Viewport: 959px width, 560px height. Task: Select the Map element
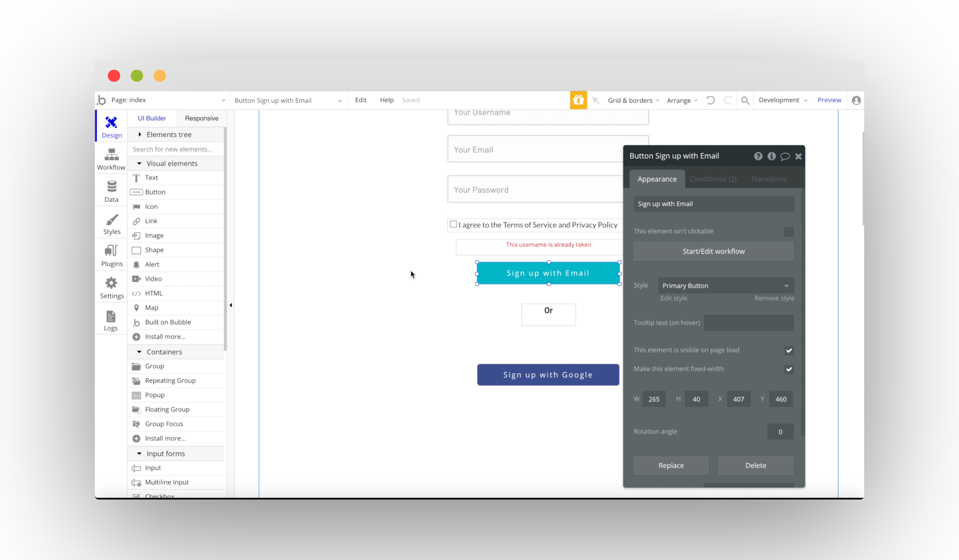click(176, 308)
